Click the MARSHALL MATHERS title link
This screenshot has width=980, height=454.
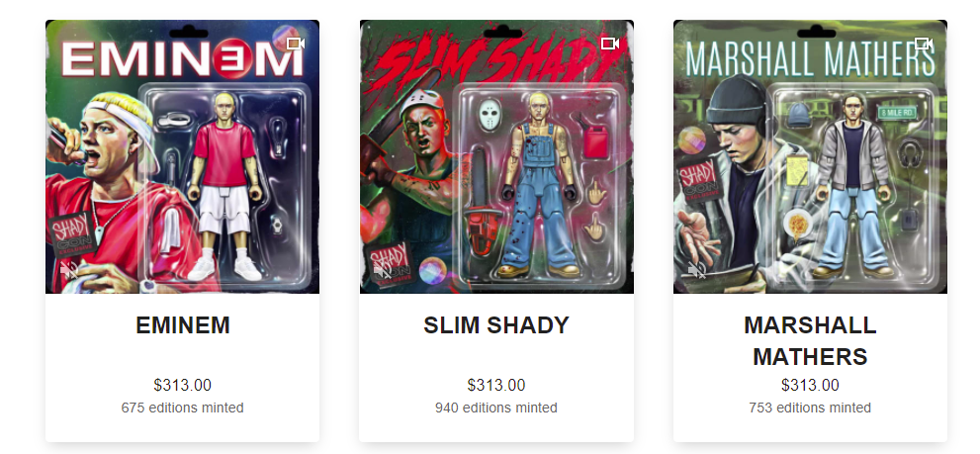(x=810, y=341)
